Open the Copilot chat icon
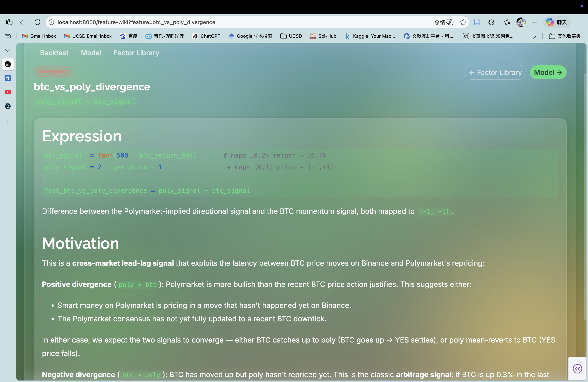 (556, 22)
